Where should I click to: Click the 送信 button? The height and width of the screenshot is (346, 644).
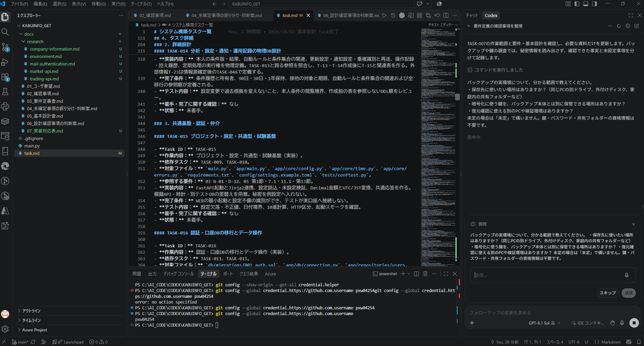(x=629, y=293)
